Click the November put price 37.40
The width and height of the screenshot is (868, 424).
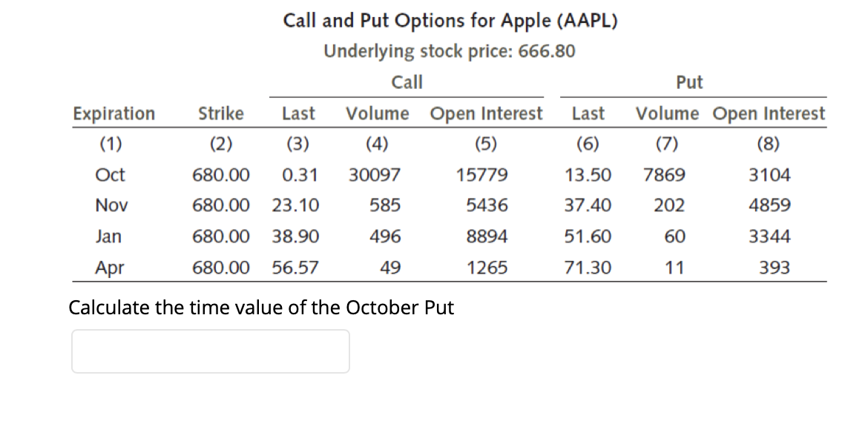pyautogui.click(x=588, y=206)
